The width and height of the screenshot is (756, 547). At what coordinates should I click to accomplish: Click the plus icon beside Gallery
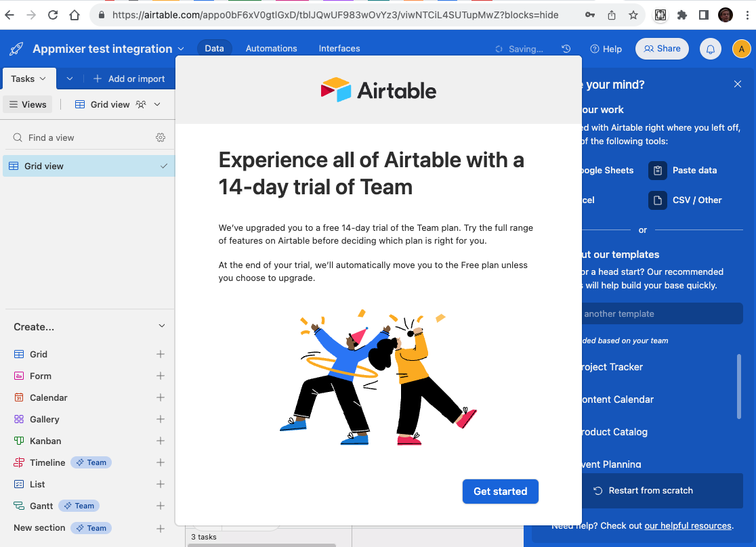pyautogui.click(x=161, y=419)
